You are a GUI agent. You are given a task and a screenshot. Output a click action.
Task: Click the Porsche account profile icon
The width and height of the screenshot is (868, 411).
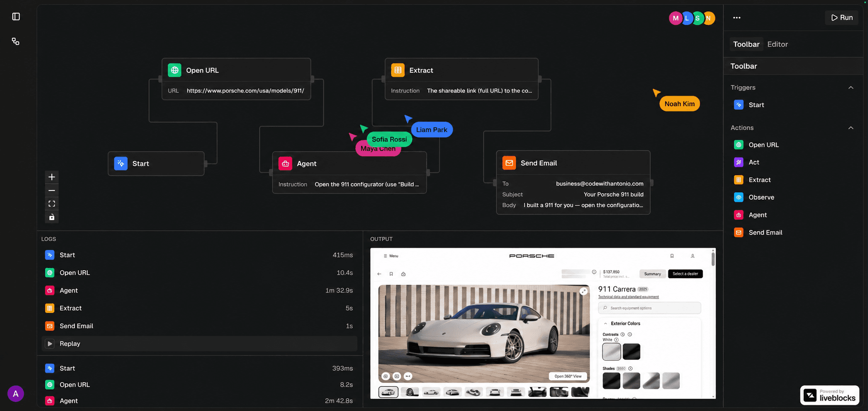pyautogui.click(x=693, y=256)
